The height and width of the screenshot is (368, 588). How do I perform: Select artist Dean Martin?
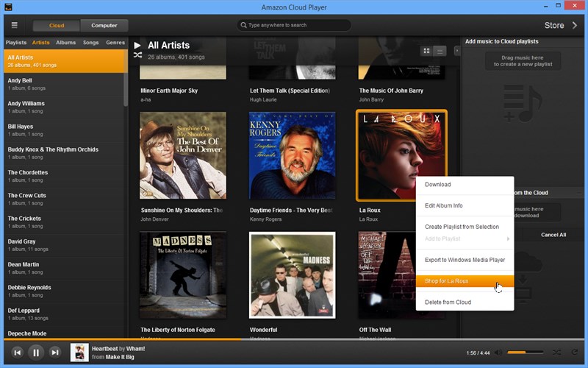64,268
